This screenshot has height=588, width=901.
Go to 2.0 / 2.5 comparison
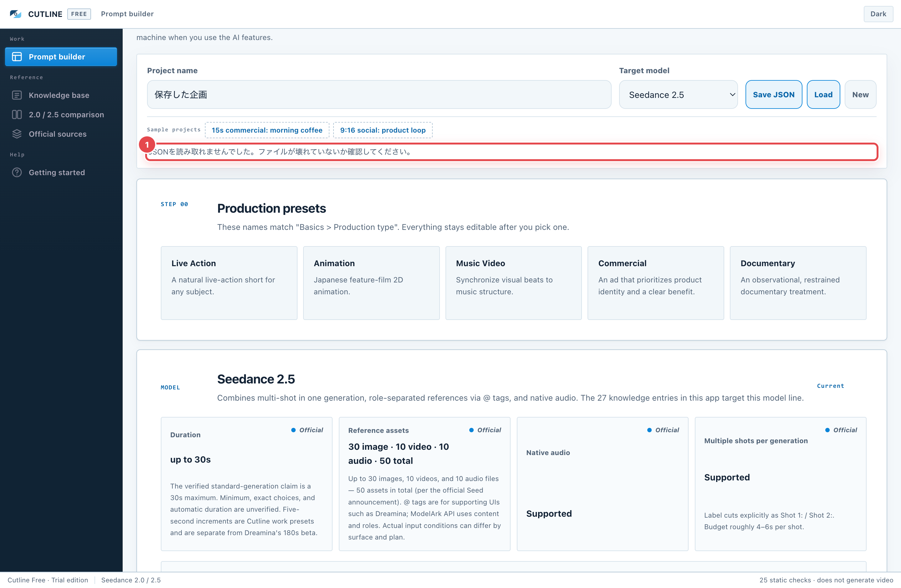click(x=61, y=115)
